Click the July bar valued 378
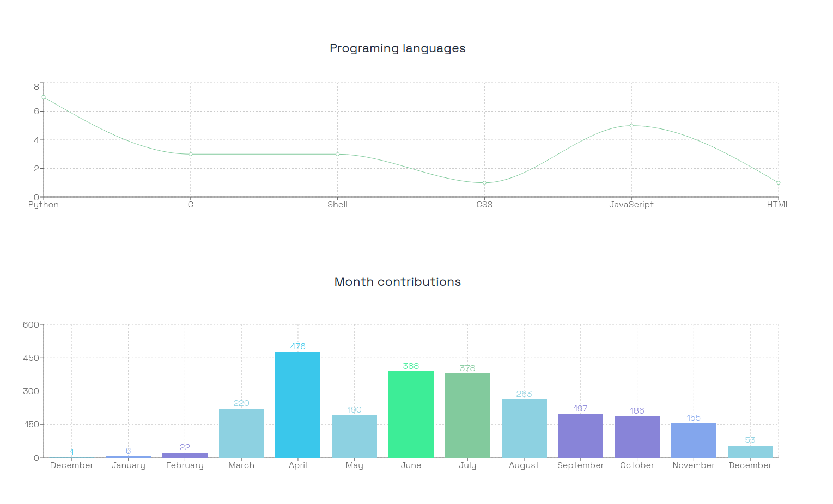Screen dimensions: 833x504 click(x=467, y=415)
